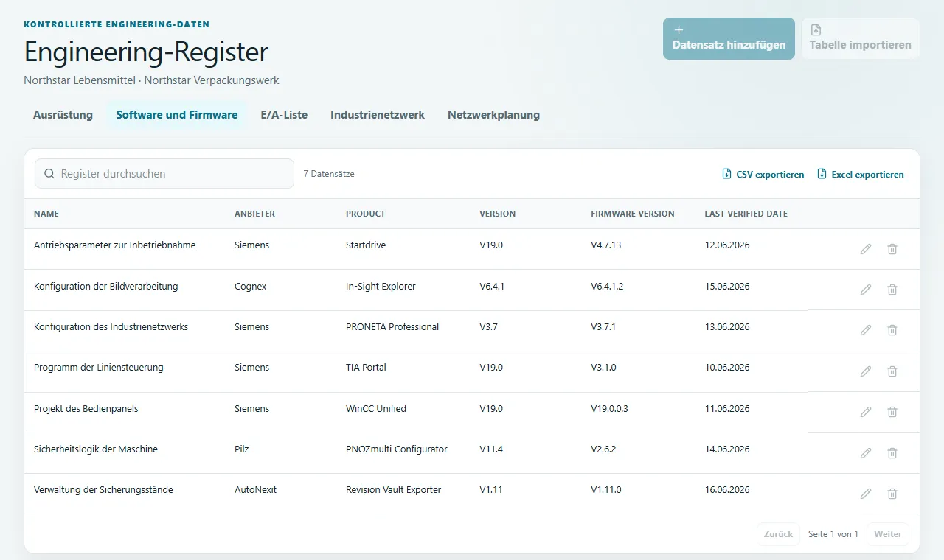Viewport: 944px width, 560px height.
Task: Click the Pilz vendor cell
Action: (x=242, y=449)
